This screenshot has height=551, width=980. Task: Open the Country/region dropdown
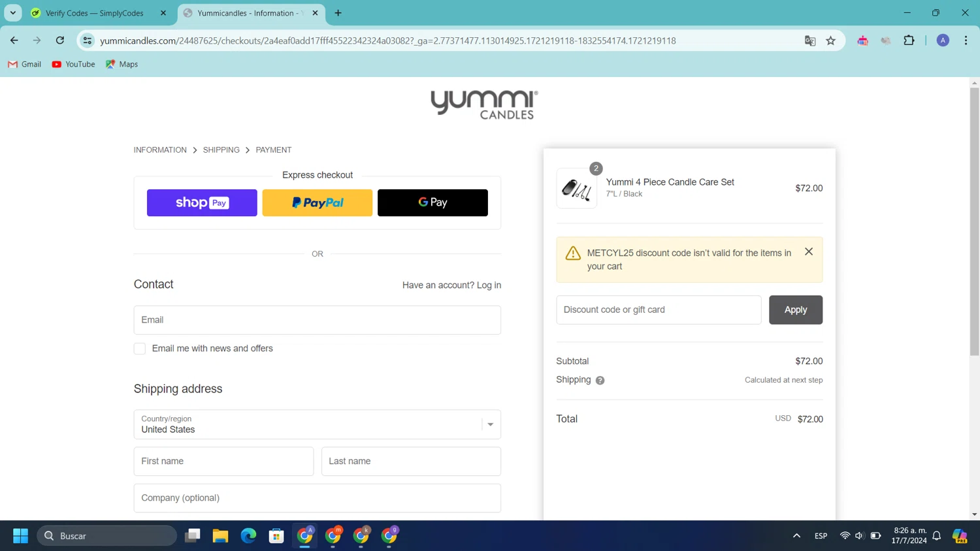click(318, 424)
